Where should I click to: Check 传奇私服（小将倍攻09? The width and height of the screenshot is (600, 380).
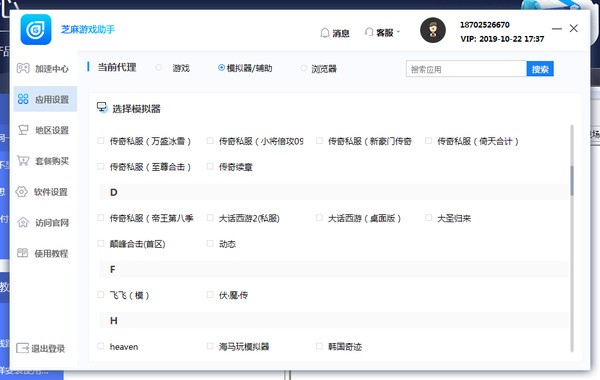point(210,141)
